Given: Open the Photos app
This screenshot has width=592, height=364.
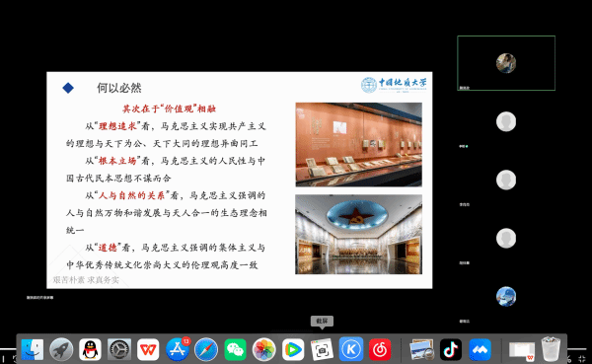Looking at the screenshot, I should [x=264, y=349].
